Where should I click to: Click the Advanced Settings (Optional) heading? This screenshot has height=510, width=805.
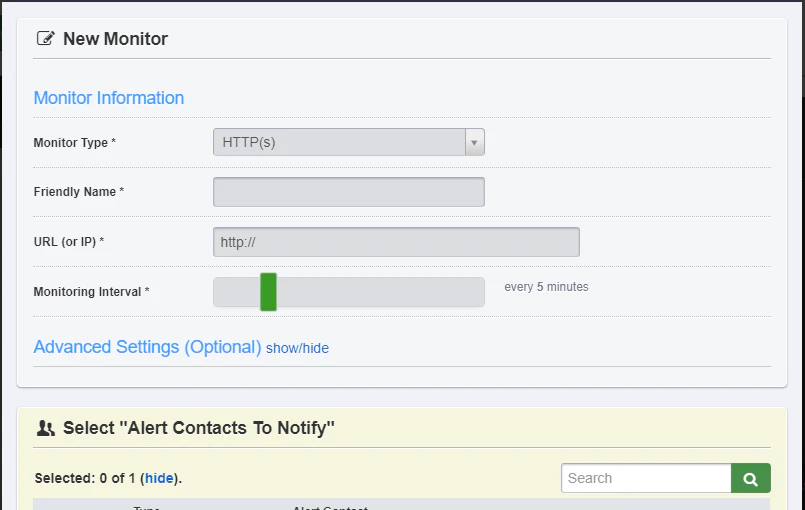pyautogui.click(x=147, y=347)
